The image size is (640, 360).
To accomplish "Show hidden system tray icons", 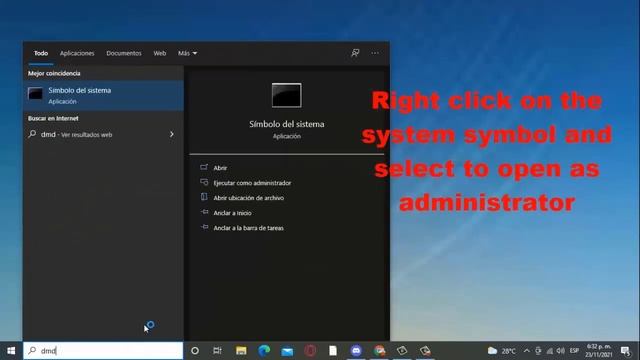I will click(x=527, y=351).
